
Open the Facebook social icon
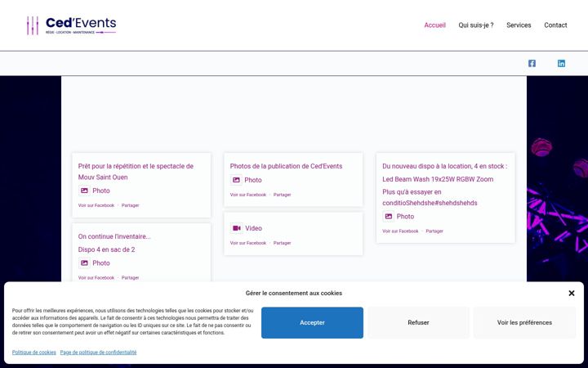(x=532, y=63)
